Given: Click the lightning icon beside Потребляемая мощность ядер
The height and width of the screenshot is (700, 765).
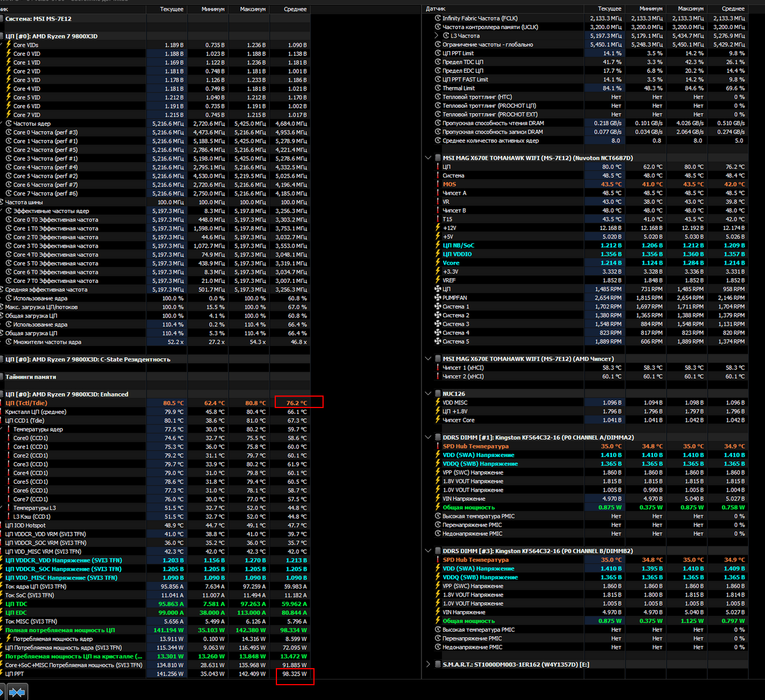Looking at the screenshot, I should click(9, 639).
